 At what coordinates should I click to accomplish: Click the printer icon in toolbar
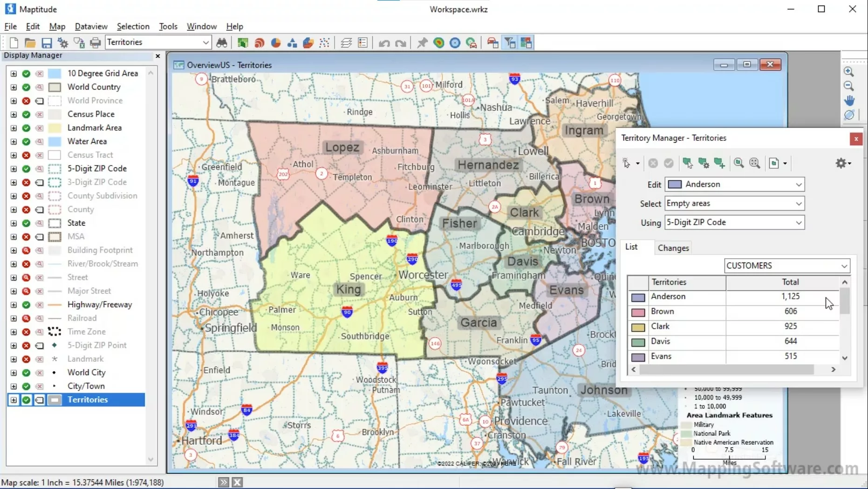coord(95,43)
